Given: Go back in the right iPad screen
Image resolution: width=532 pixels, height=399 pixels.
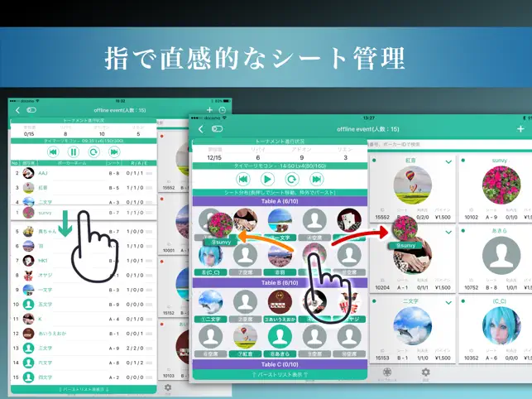Looking at the screenshot, I should point(201,129).
